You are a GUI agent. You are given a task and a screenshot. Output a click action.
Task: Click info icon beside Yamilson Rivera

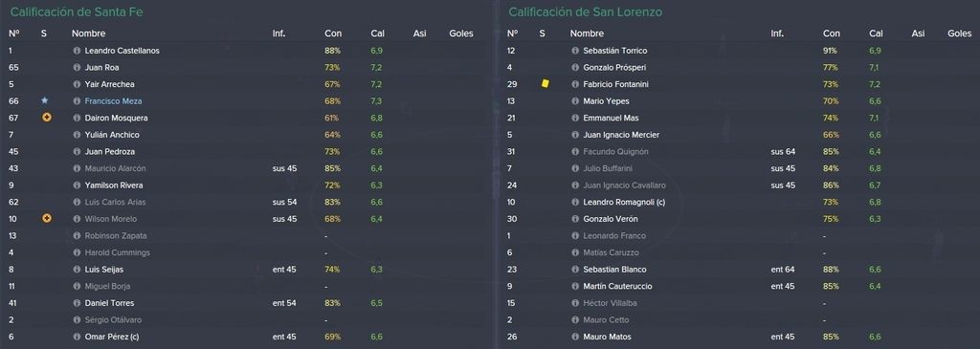click(77, 185)
